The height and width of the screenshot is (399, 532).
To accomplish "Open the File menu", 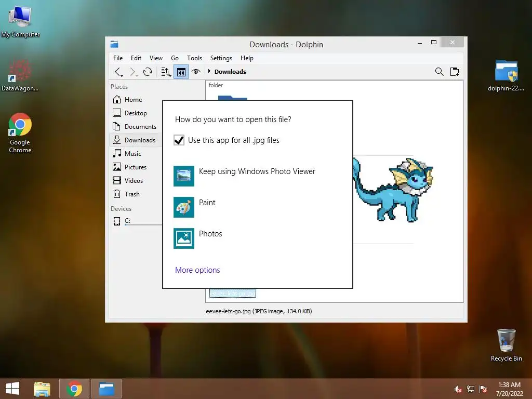I will tap(118, 58).
